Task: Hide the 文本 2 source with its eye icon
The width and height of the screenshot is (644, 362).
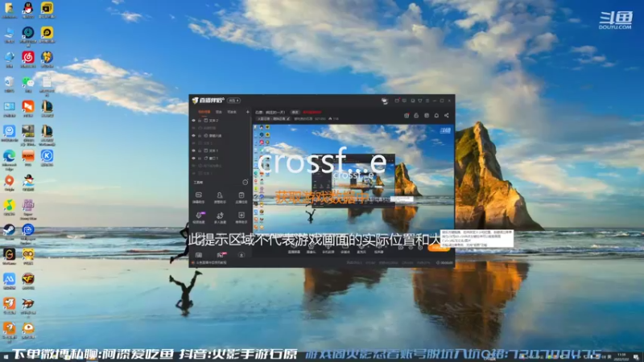Action: point(193,121)
